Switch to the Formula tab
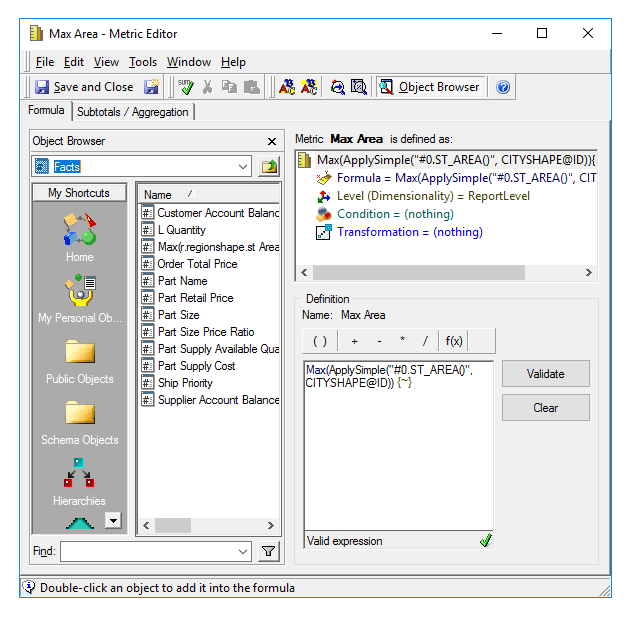631x625 pixels. [46, 110]
